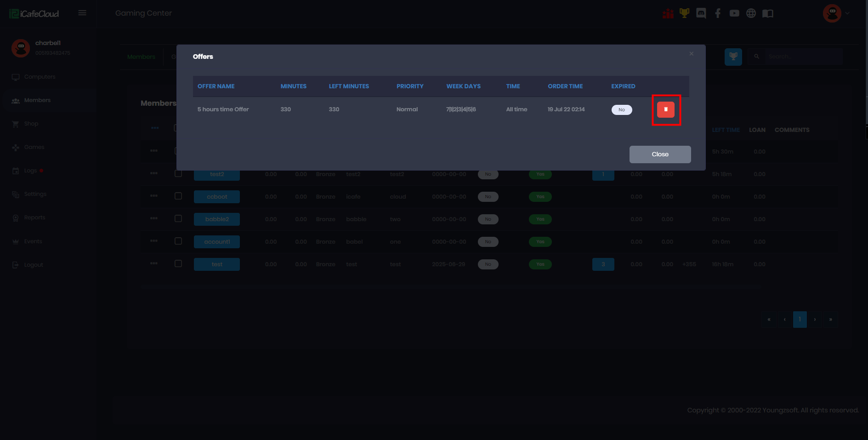The image size is (868, 440).
Task: Click into the members Search field
Action: [802, 57]
